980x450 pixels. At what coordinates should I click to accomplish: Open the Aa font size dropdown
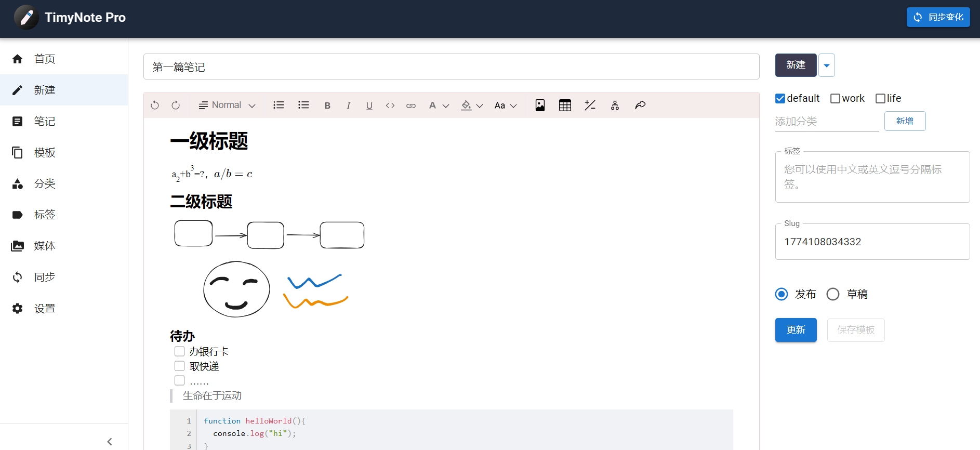[x=505, y=105]
